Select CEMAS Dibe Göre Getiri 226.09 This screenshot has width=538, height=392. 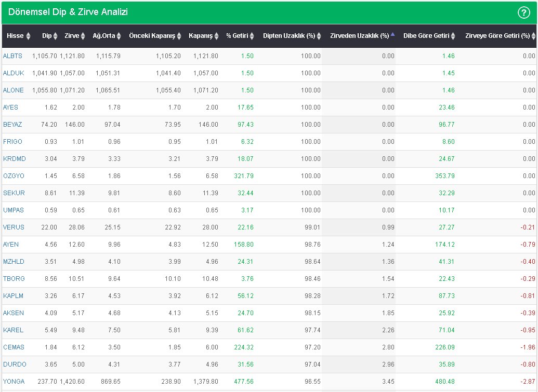tap(444, 347)
